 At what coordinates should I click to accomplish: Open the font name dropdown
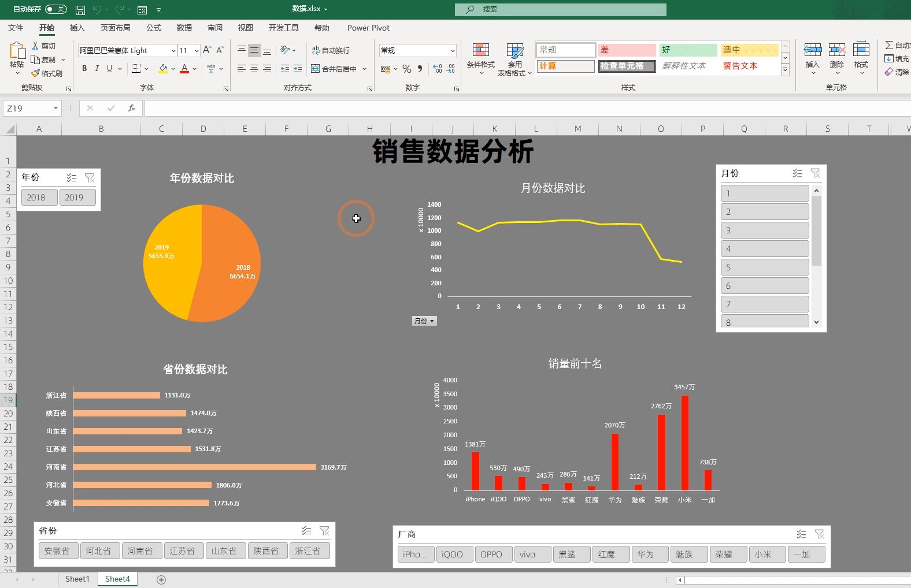tap(173, 51)
